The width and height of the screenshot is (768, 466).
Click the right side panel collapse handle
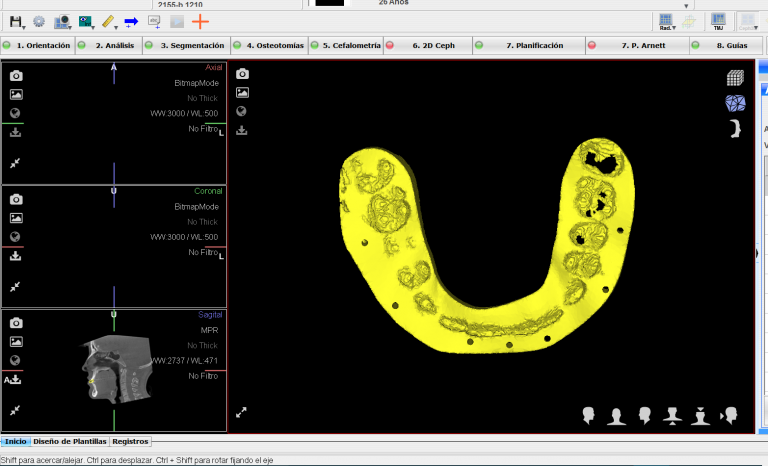757,253
